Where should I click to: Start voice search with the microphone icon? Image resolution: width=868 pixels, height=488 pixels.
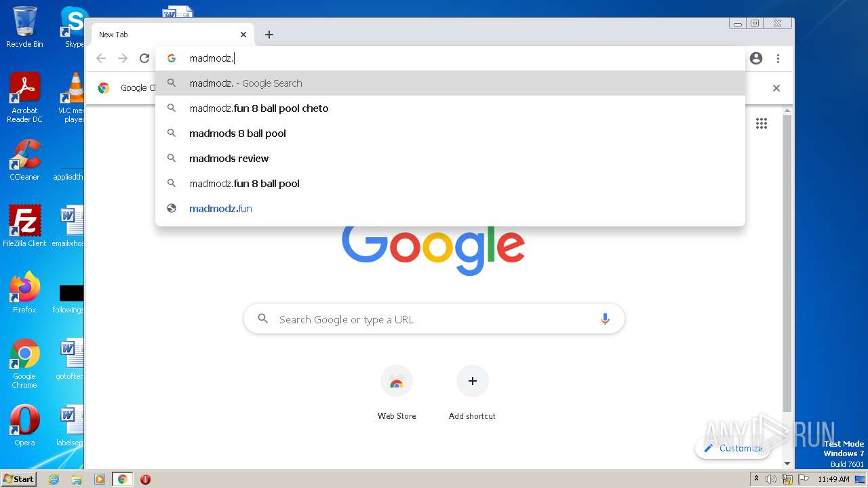[x=605, y=319]
